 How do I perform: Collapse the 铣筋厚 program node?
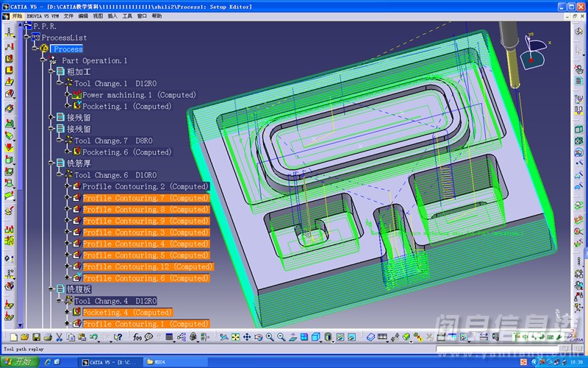(x=51, y=163)
